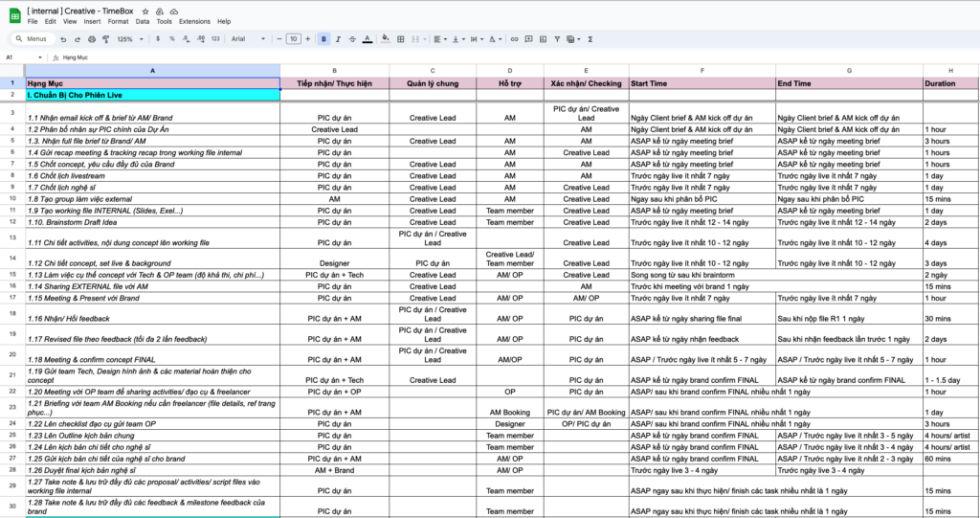Click the format as currency button
This screenshot has width=980, height=518.
[158, 39]
